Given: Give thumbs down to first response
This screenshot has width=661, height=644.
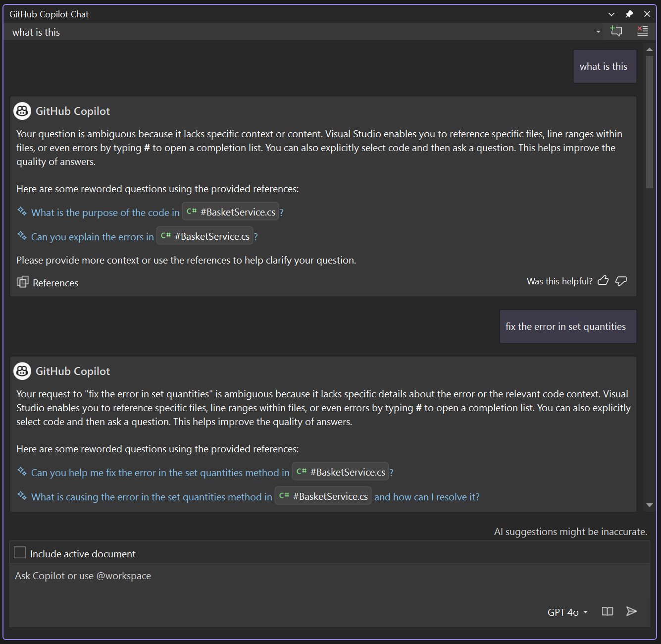Looking at the screenshot, I should [621, 281].
